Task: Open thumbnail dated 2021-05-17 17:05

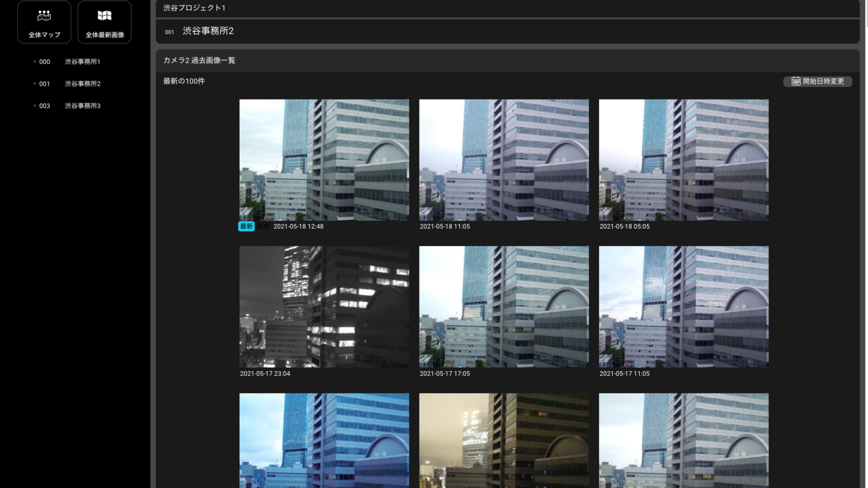Action: (504, 306)
